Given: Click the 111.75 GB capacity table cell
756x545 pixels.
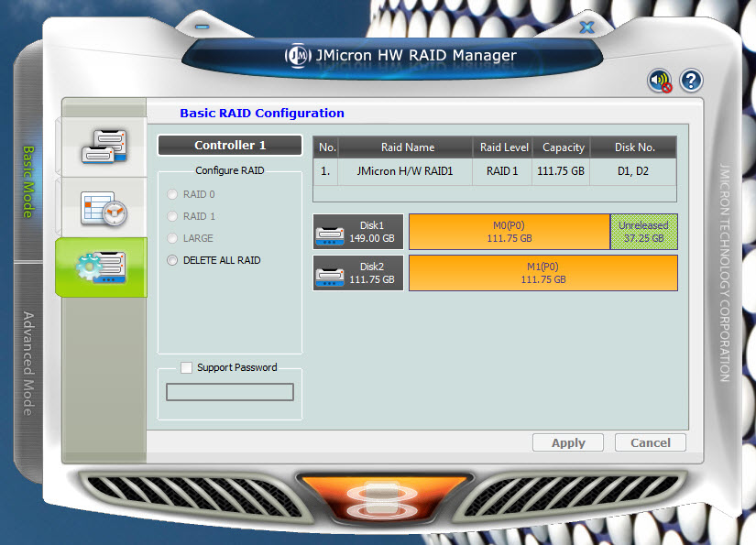Looking at the screenshot, I should pyautogui.click(x=561, y=171).
